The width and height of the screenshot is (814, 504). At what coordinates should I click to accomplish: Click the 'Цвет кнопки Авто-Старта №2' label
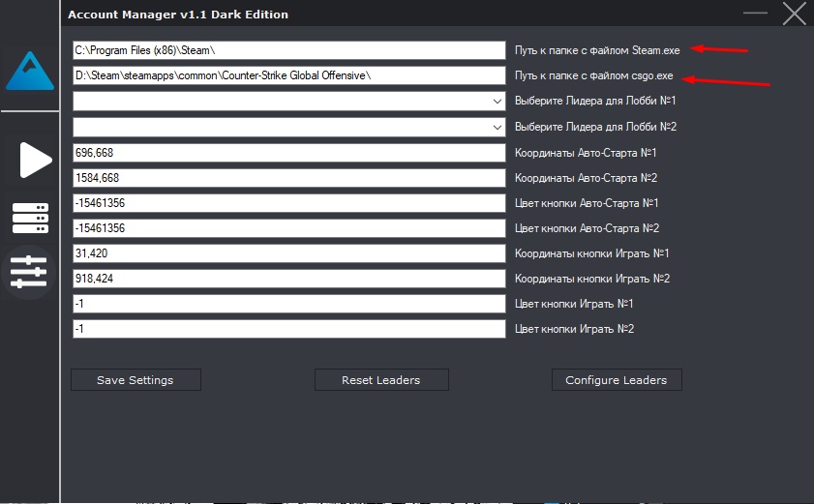click(x=587, y=228)
